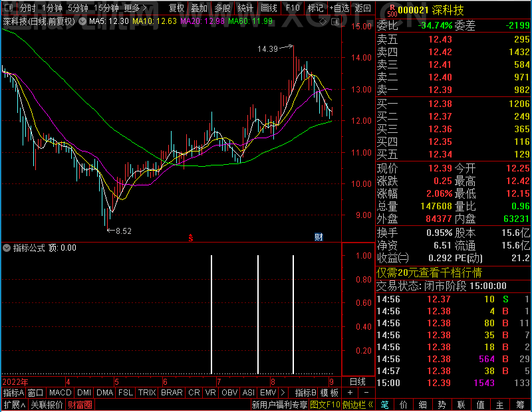
Task: Click the diamond icon above the price axis
Action: (323, 22)
